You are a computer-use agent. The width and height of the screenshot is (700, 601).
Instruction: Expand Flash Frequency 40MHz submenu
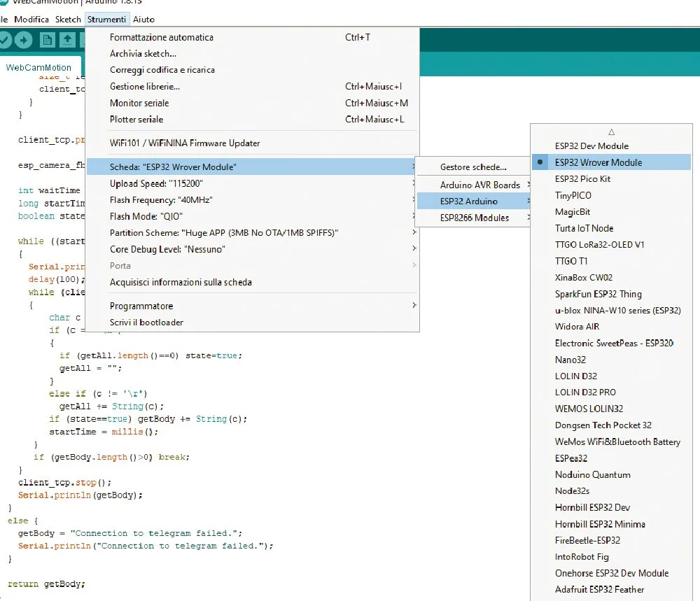click(x=253, y=200)
